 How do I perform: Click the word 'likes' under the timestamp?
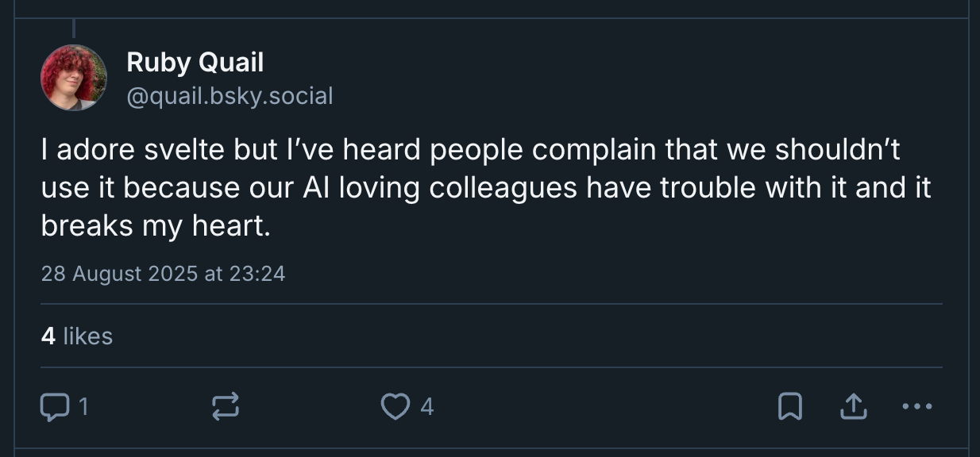(87, 336)
